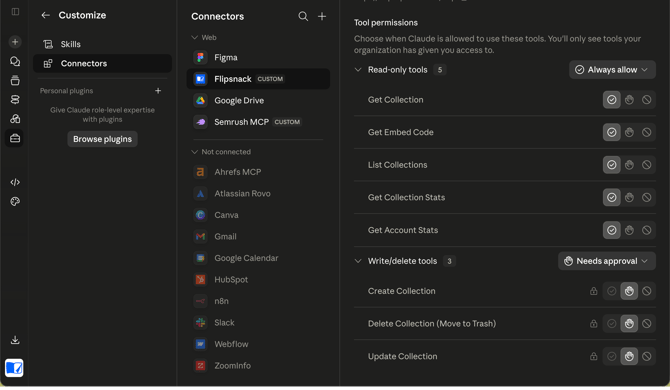Click the Canva logo icon

[200, 215]
